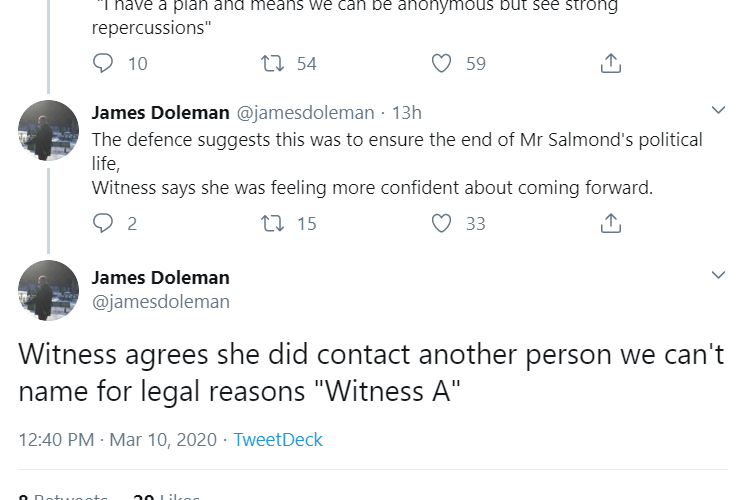Retweet the tweet with 15 retweets
The width and height of the screenshot is (744, 500).
pos(271,223)
